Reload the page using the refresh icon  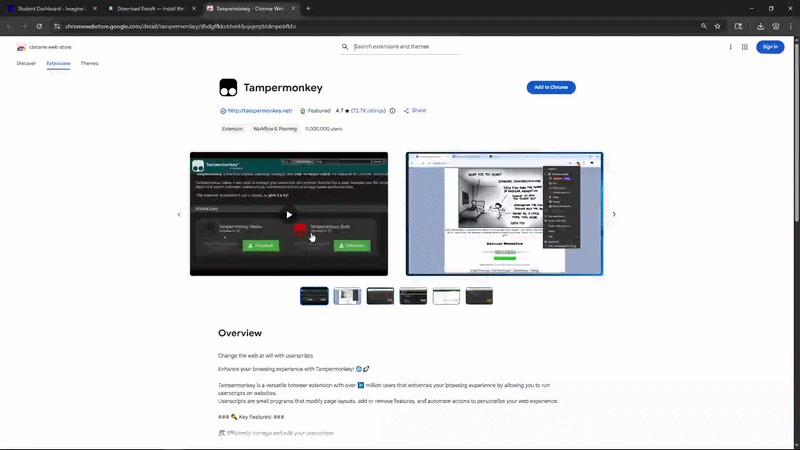39,26
